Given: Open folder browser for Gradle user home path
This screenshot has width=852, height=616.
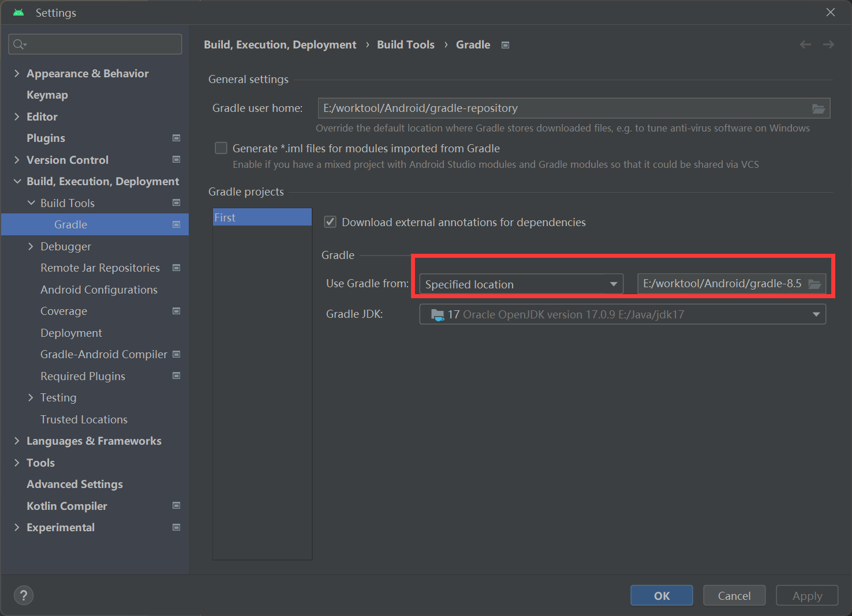Looking at the screenshot, I should [x=819, y=108].
